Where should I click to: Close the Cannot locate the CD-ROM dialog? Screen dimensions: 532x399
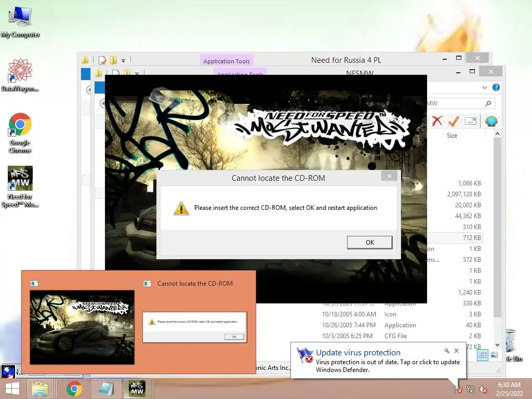[389, 176]
